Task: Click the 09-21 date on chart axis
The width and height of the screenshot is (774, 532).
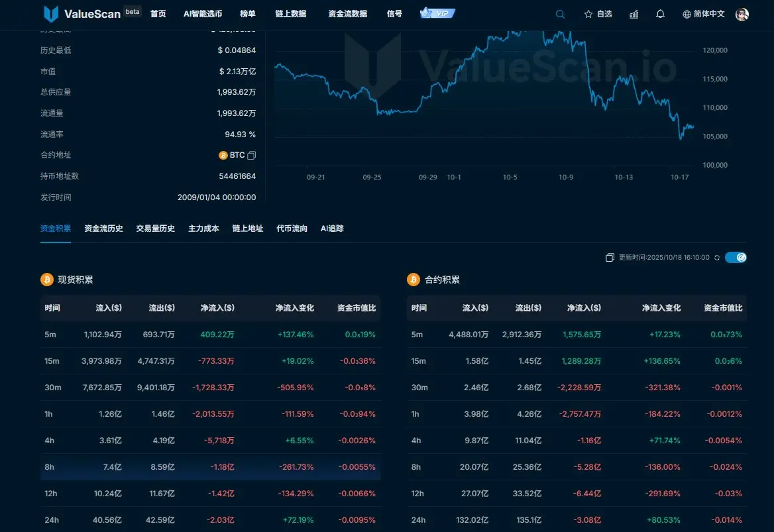Action: pos(316,177)
